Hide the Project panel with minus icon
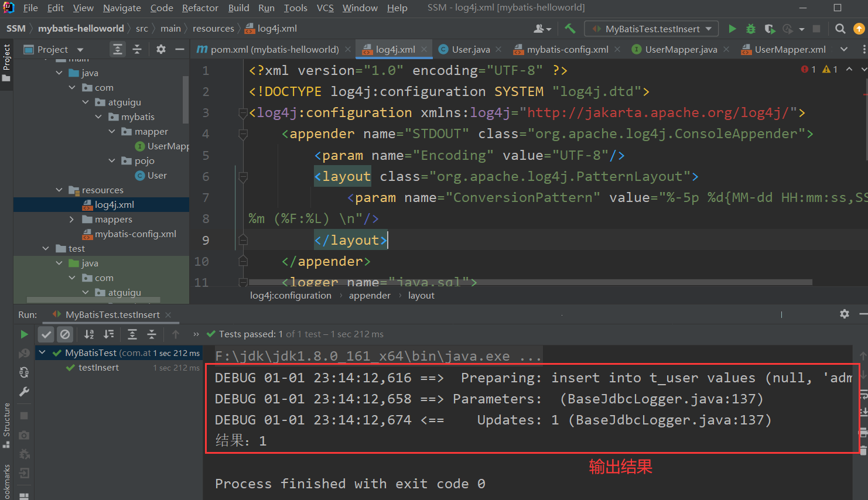This screenshot has width=868, height=500. point(180,49)
